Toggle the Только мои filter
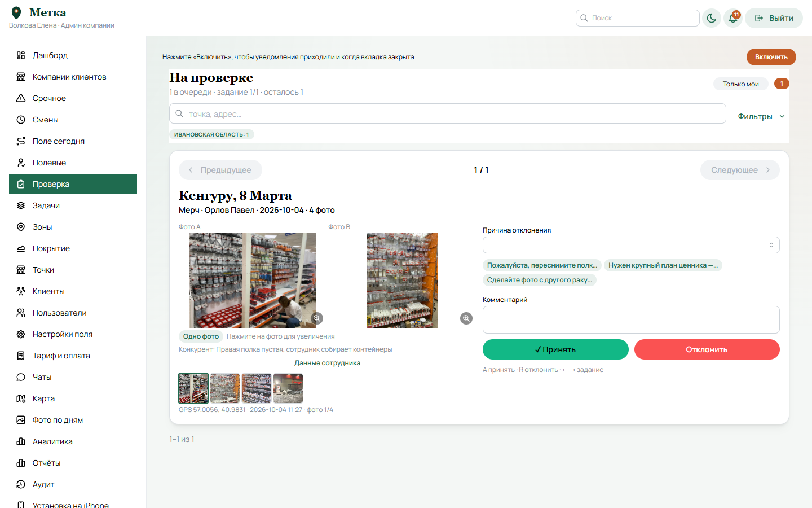Screen dimensions: 812x508 [741, 84]
